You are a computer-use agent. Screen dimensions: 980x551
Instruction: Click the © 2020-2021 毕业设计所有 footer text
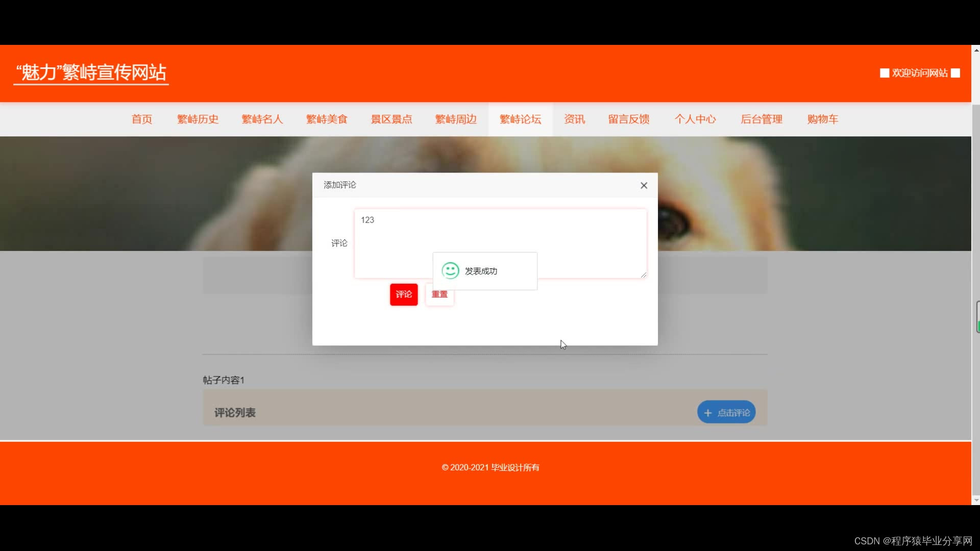coord(491,467)
